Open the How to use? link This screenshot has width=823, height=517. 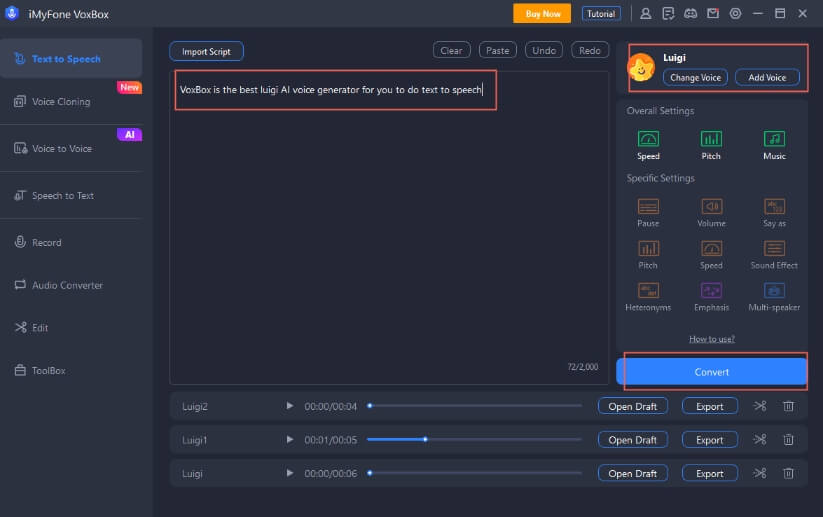(712, 339)
